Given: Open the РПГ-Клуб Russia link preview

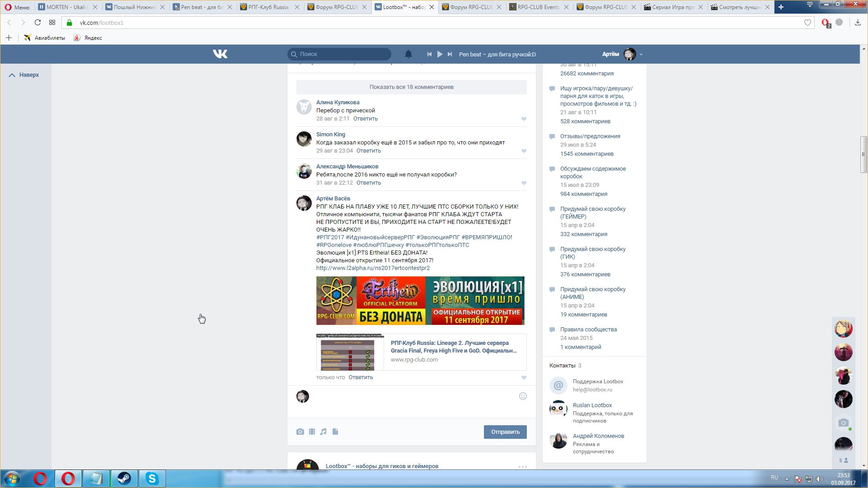Looking at the screenshot, I should [x=421, y=352].
